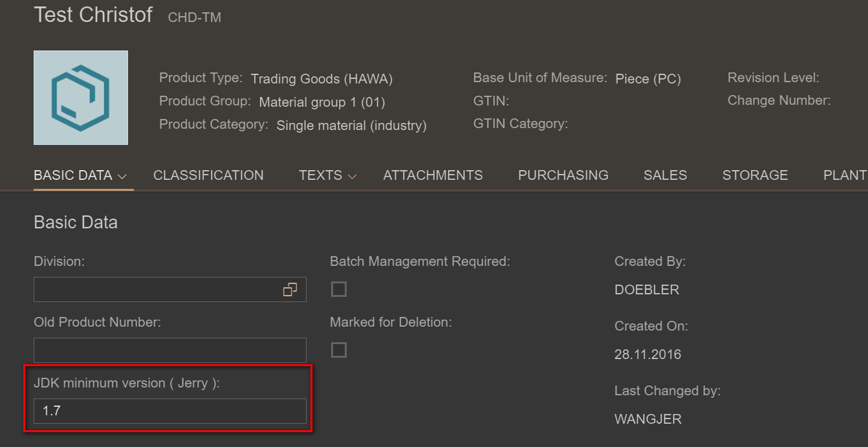
Task: Select the SALES tab
Action: 665,175
